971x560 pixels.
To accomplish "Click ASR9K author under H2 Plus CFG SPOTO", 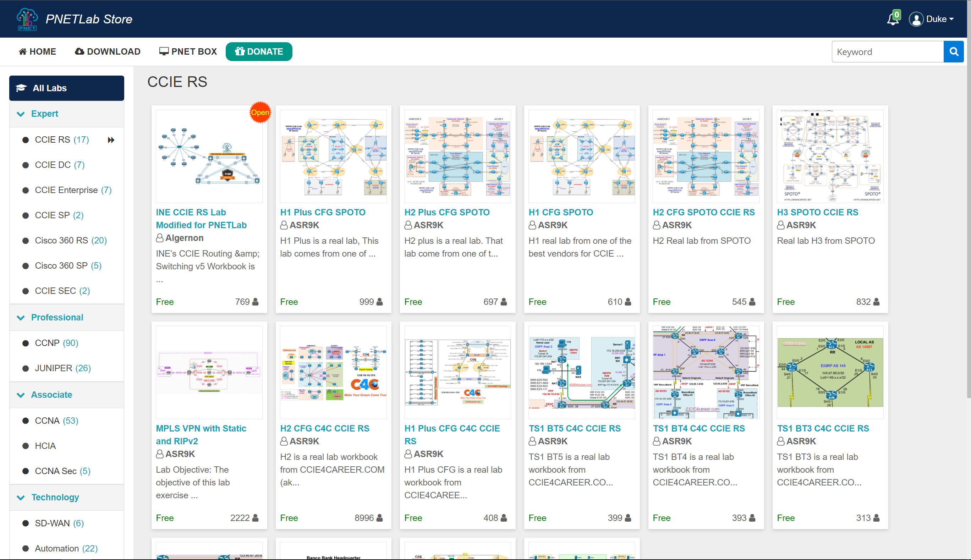I will point(428,225).
